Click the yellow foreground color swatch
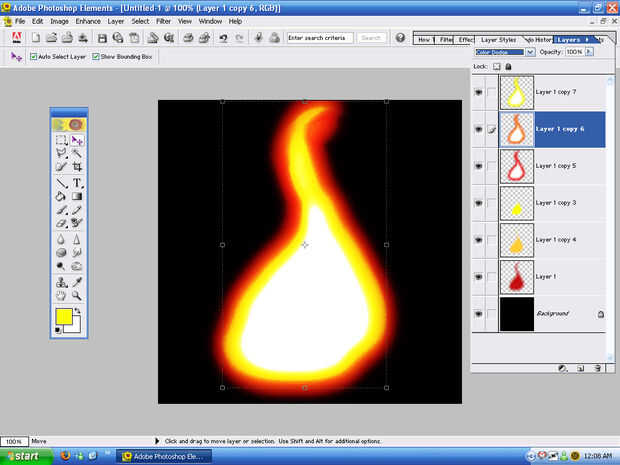 coord(63,318)
